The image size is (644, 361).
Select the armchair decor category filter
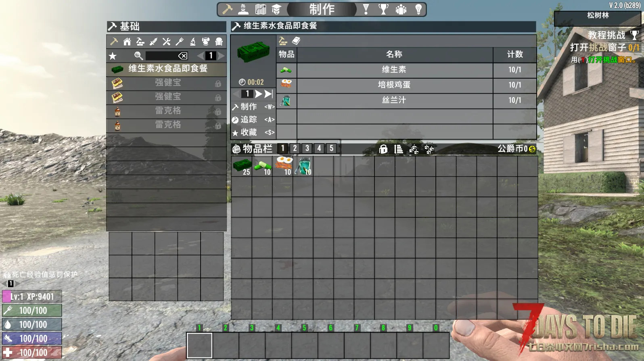219,42
